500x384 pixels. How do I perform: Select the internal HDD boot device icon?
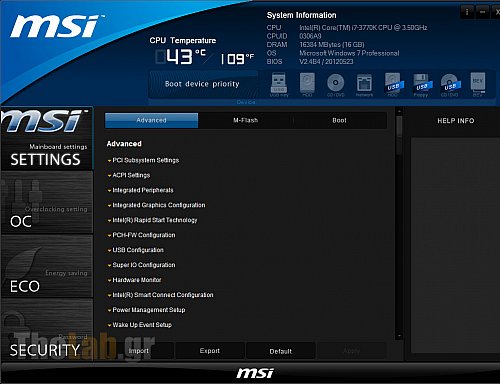[307, 84]
